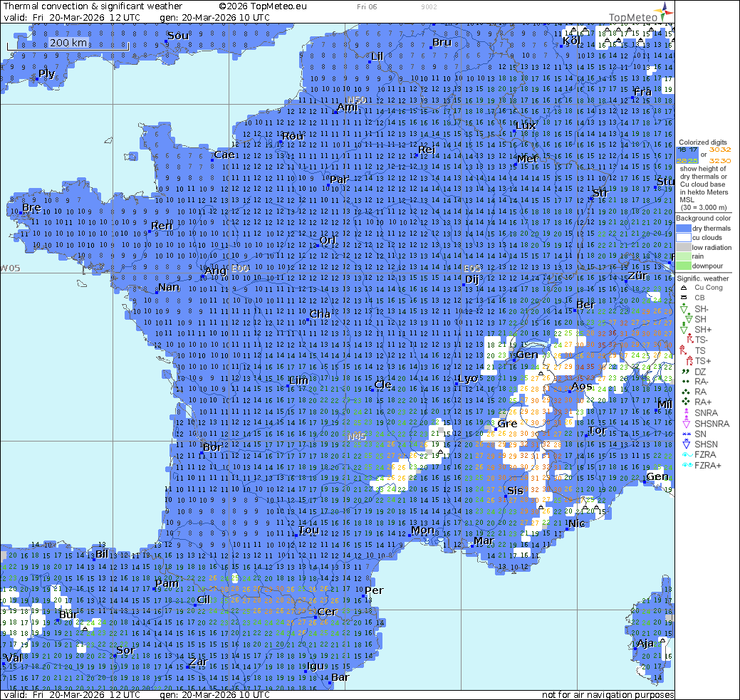
Task: Select the DZ drizzle legend icon
Action: (x=684, y=372)
